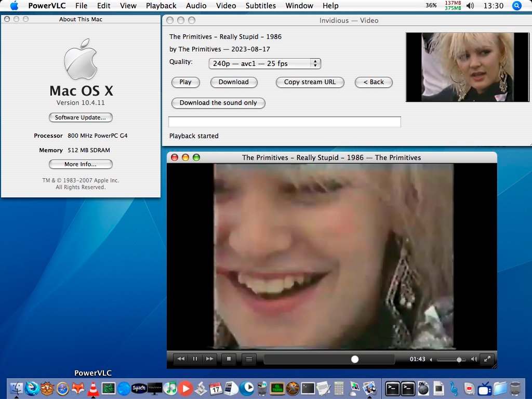Click the Version 10.4.11 text
The height and width of the screenshot is (399, 532).
(81, 103)
